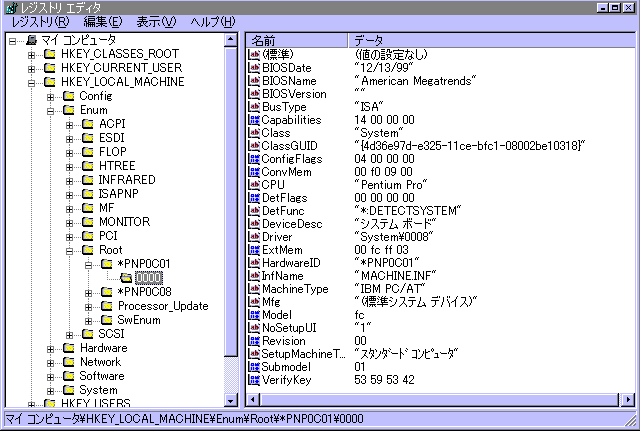Collapse the Enum key branch

point(51,109)
